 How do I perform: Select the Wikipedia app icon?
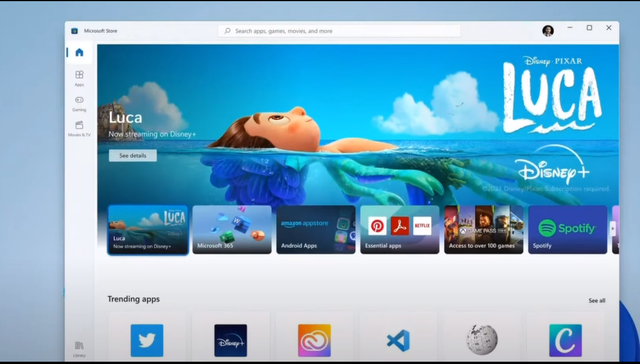(x=482, y=340)
